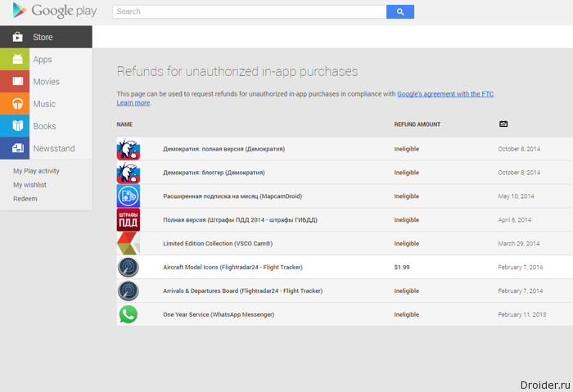The height and width of the screenshot is (392, 573).
Task: Select Расширенная подписка на месяц (MapcamDroid)
Action: pos(232,196)
